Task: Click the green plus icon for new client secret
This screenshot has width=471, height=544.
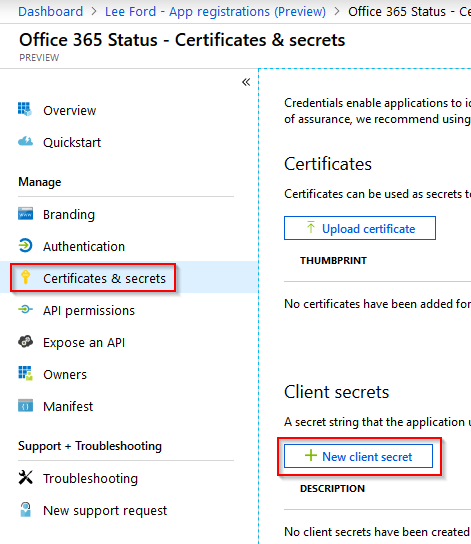Action: [311, 455]
